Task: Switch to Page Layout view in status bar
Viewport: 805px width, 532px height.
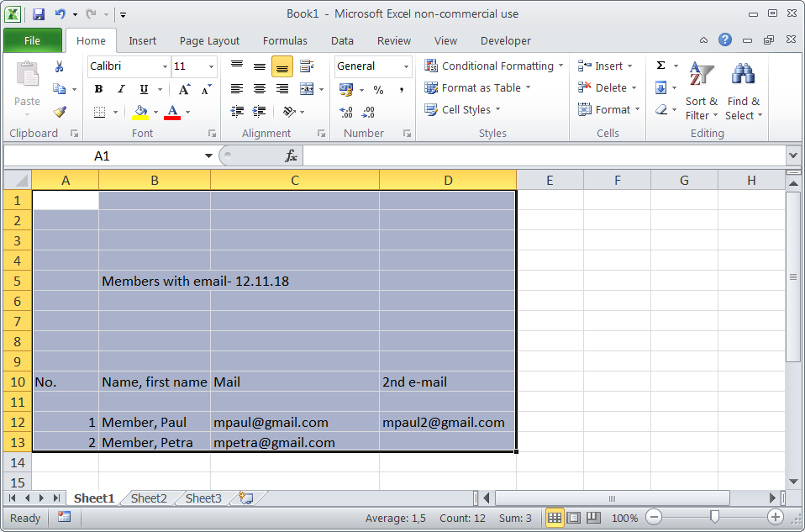Action: [574, 518]
